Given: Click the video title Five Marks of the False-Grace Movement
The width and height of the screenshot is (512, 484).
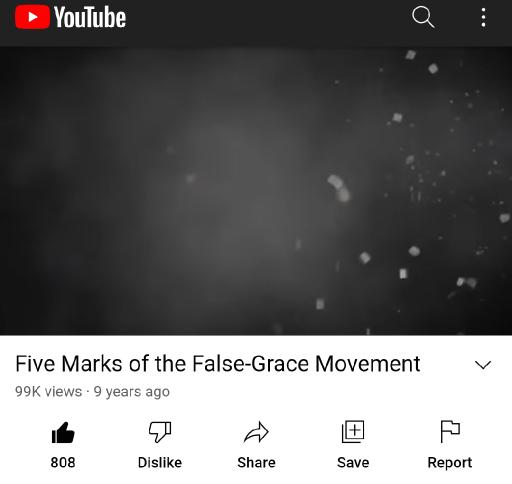Looking at the screenshot, I should point(218,363).
